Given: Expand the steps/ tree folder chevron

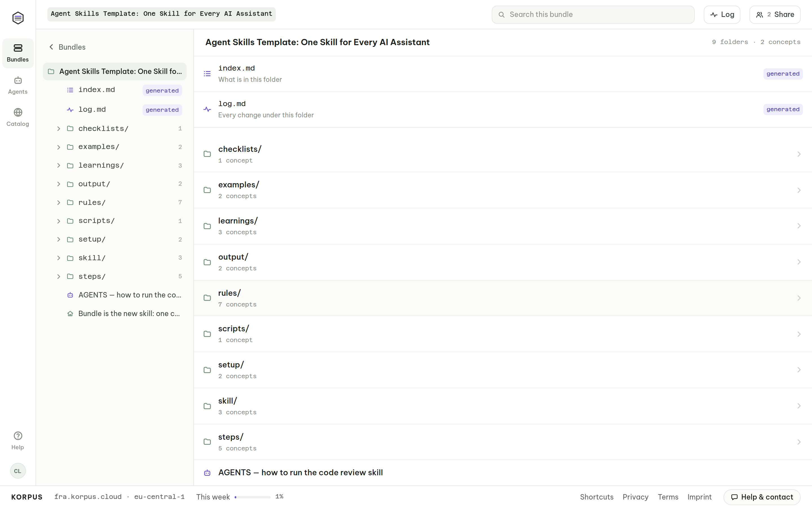Looking at the screenshot, I should pyautogui.click(x=59, y=277).
